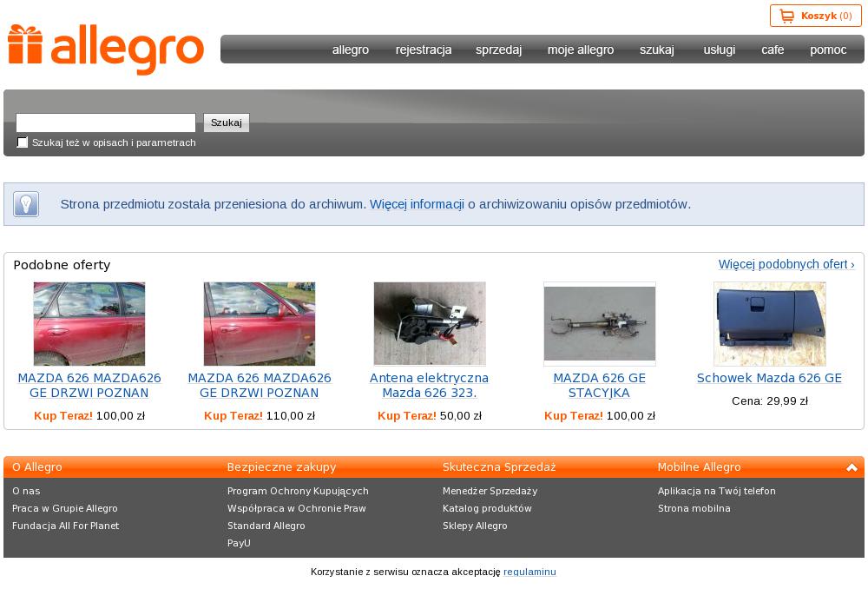868x589 pixels.
Task: Open MAZDA 626 GE STACYJKA link
Action: click(600, 385)
